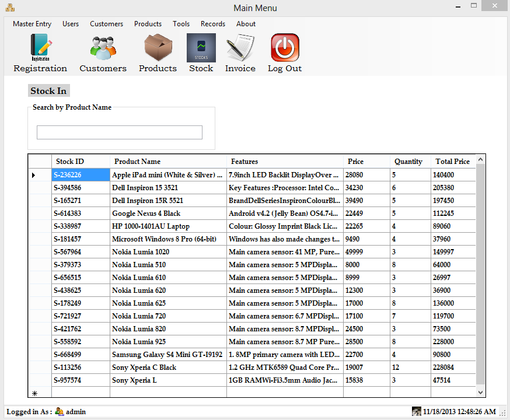Click total price 140400 cell
Image resolution: width=510 pixels, height=420 pixels.
point(453,175)
